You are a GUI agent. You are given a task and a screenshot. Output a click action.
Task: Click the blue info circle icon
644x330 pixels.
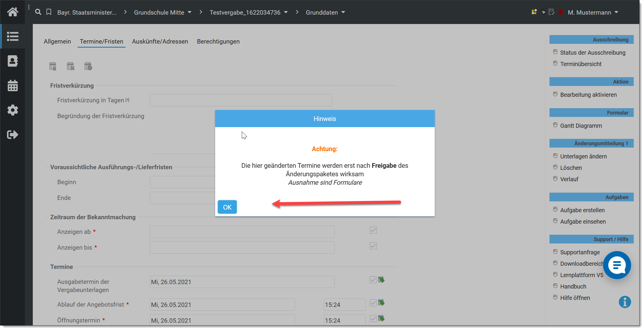point(625,302)
